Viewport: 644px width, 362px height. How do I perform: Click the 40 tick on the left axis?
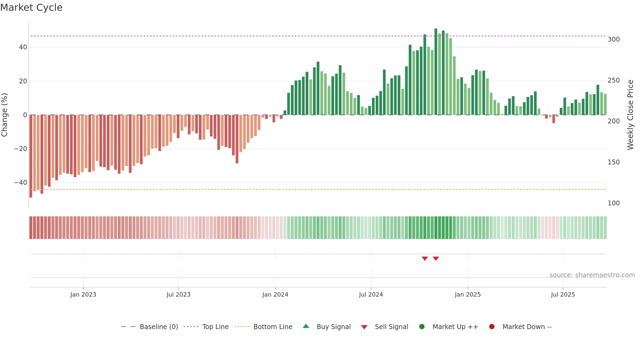click(x=23, y=47)
